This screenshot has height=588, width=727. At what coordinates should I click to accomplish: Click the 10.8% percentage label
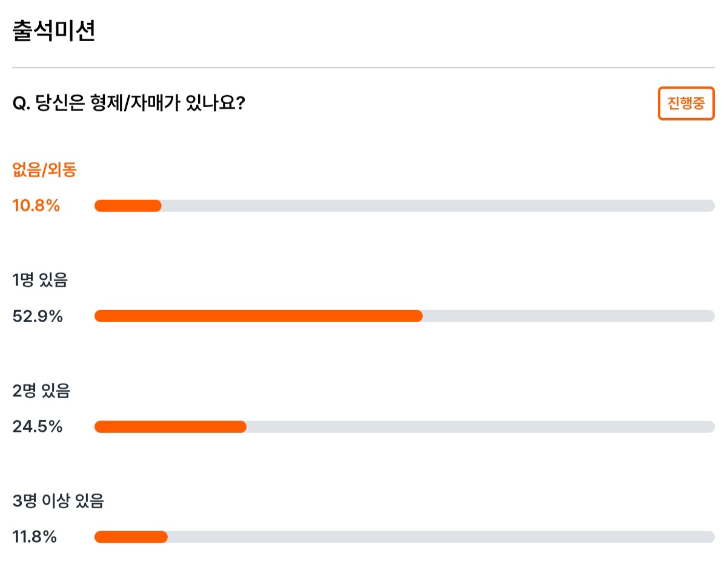[x=36, y=206]
